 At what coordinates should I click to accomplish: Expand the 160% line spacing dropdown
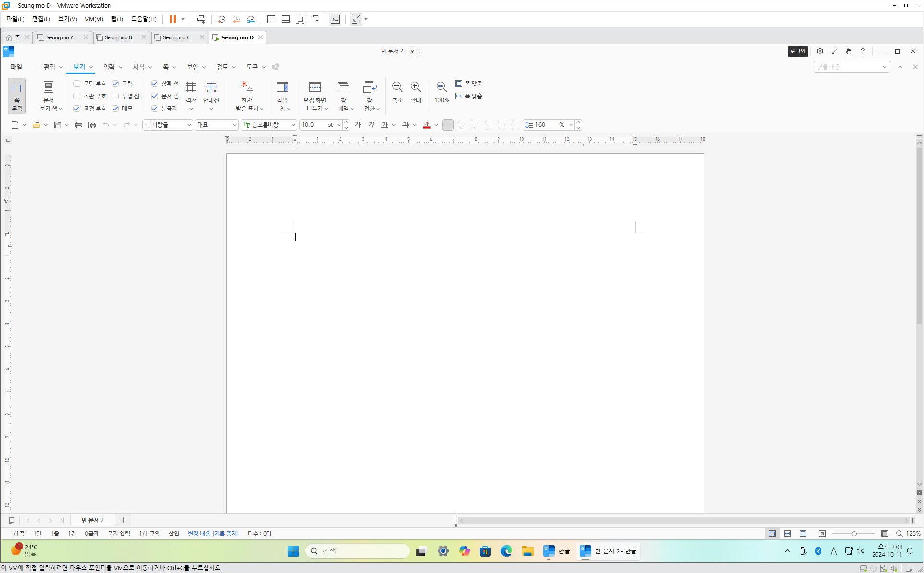(x=571, y=125)
